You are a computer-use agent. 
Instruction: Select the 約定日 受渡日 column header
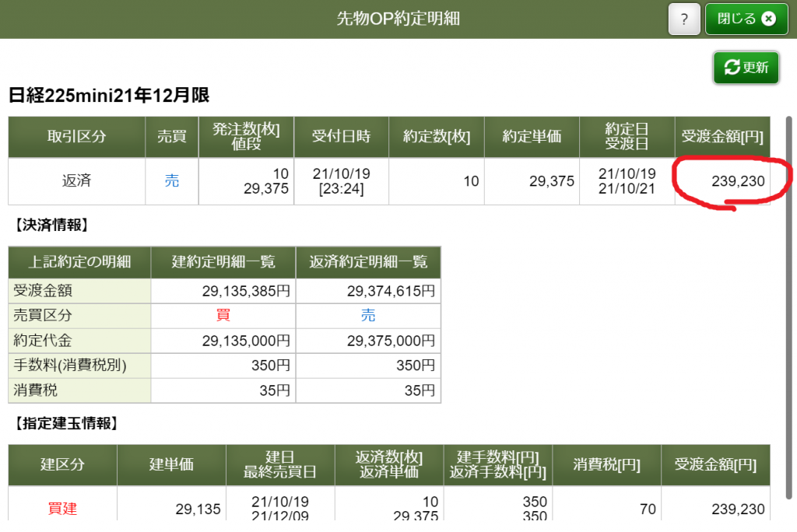pyautogui.click(x=627, y=137)
